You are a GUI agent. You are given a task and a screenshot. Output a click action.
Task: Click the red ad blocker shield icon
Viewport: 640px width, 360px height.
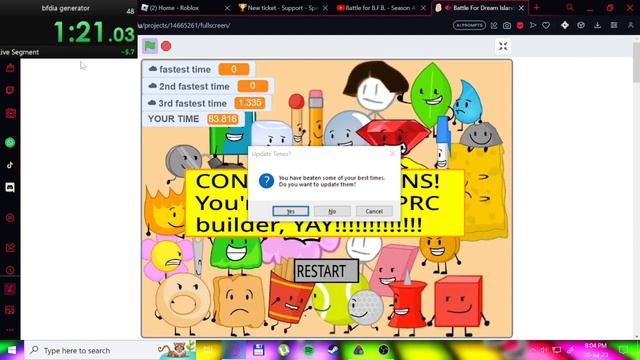(520, 25)
